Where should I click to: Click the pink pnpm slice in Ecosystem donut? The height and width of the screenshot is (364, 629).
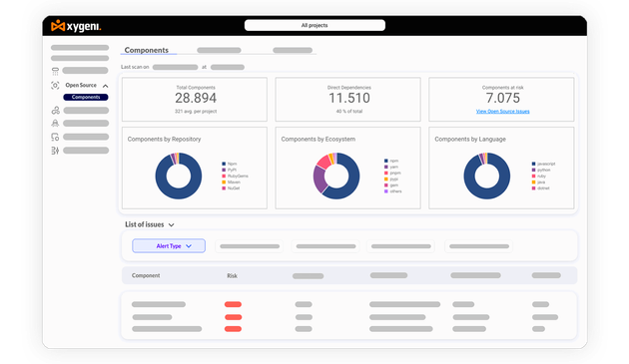(323, 162)
